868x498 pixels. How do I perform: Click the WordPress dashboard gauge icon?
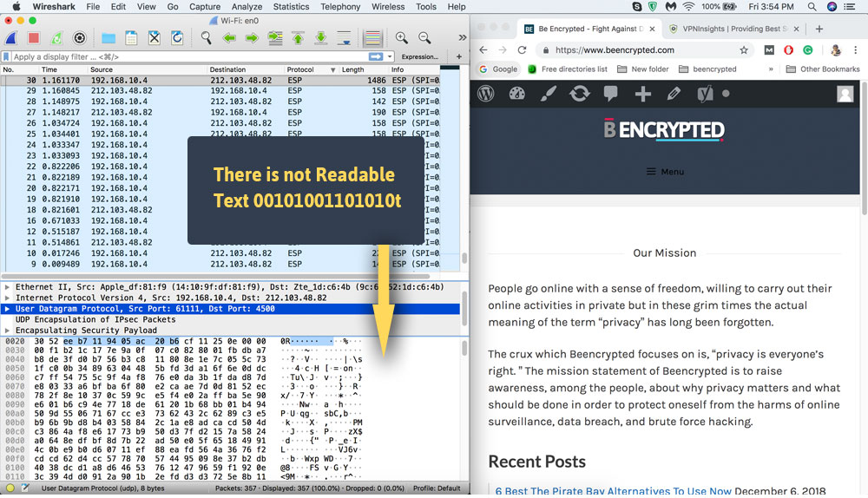[517, 94]
